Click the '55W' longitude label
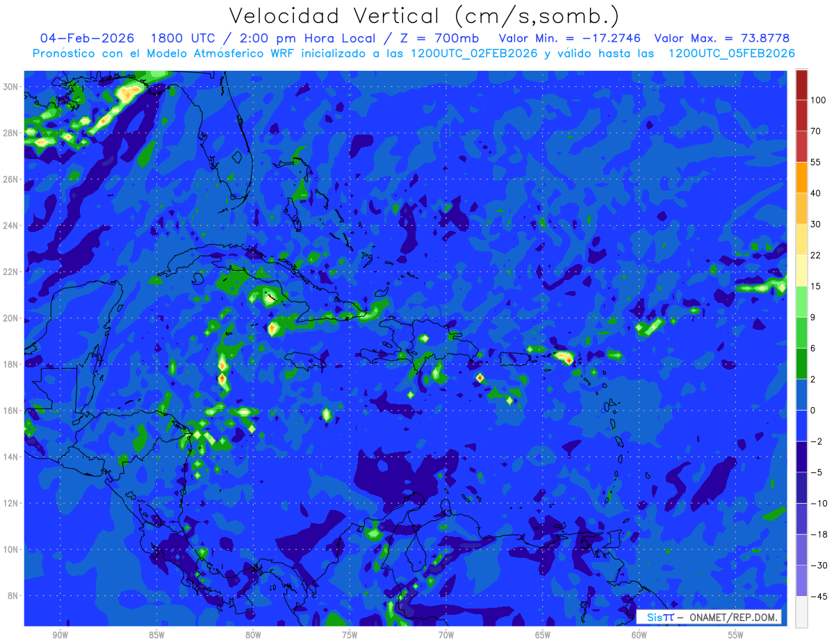 tap(736, 636)
